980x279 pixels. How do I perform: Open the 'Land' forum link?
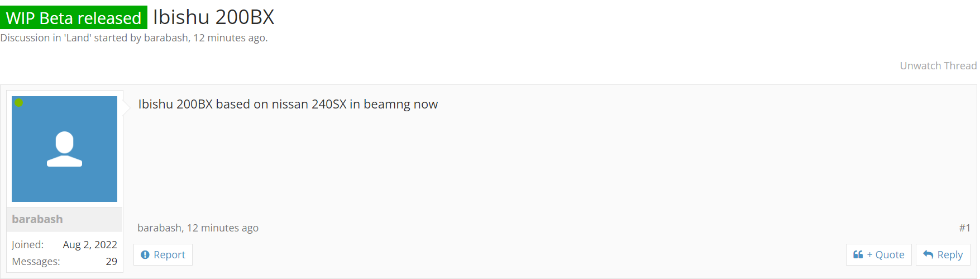pos(78,37)
